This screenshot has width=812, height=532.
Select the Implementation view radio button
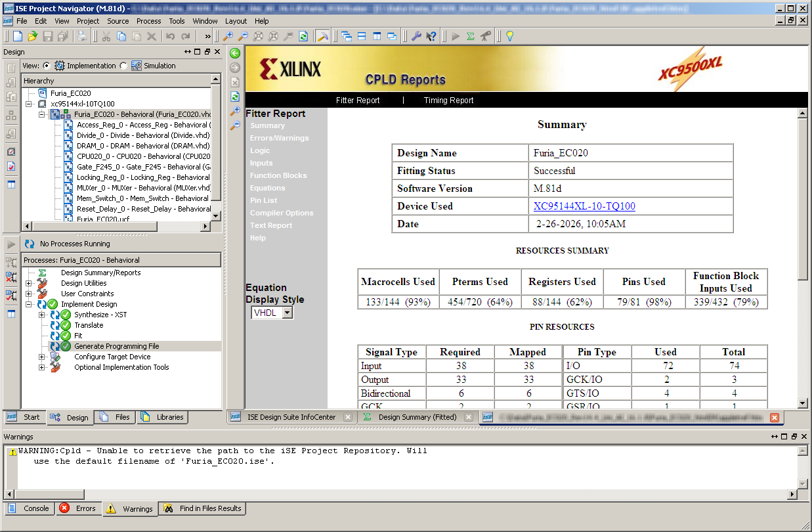[47, 66]
